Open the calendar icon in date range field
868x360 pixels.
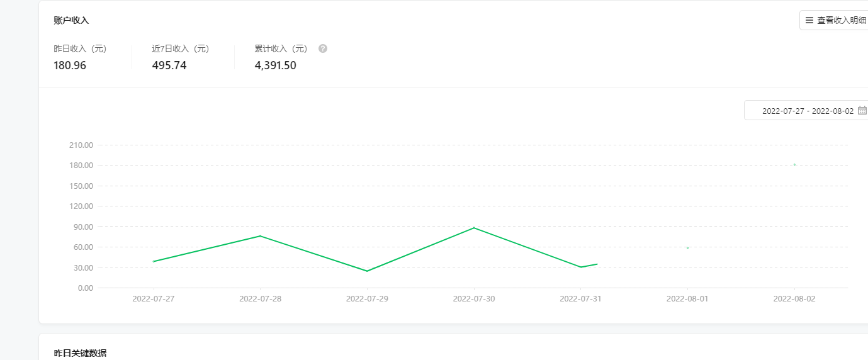862,110
